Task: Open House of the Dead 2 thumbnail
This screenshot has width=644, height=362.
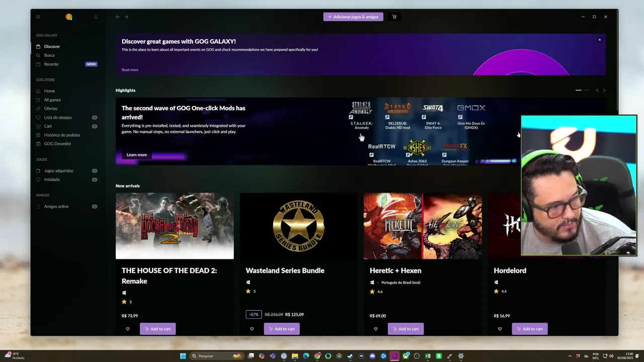Action: click(175, 226)
